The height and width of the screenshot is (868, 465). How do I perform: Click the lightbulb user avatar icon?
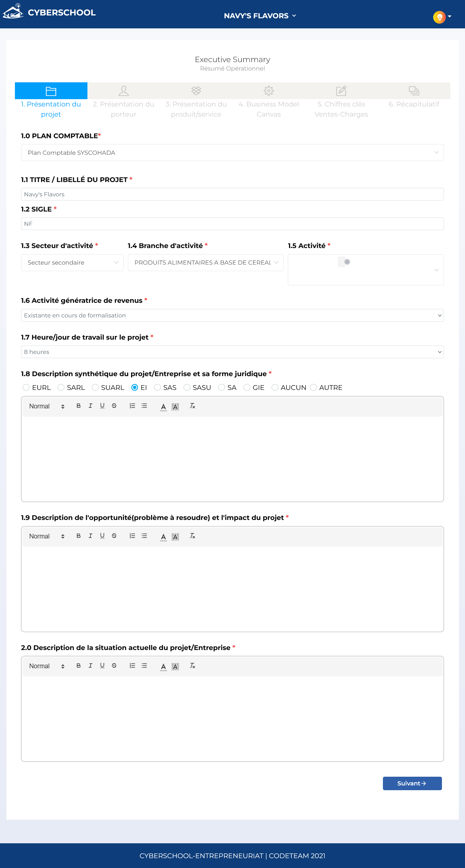(x=439, y=17)
